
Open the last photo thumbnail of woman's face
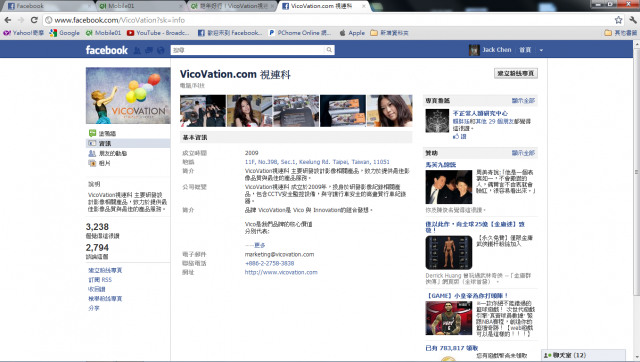point(390,111)
